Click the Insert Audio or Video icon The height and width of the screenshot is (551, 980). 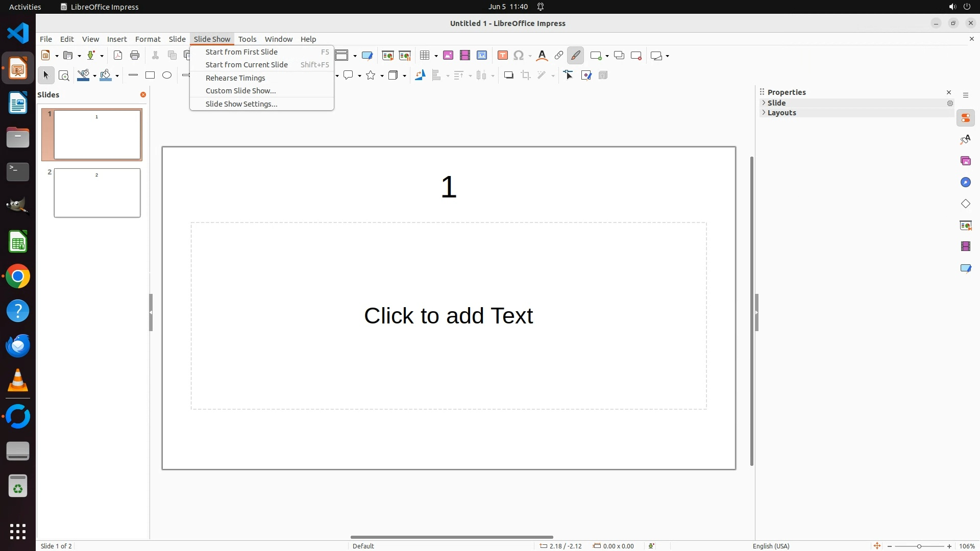(465, 56)
